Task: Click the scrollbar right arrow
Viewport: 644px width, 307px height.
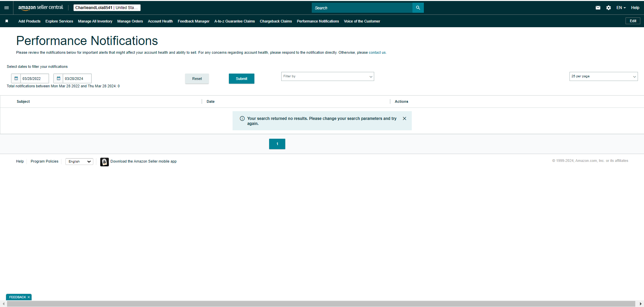Action: click(x=641, y=304)
